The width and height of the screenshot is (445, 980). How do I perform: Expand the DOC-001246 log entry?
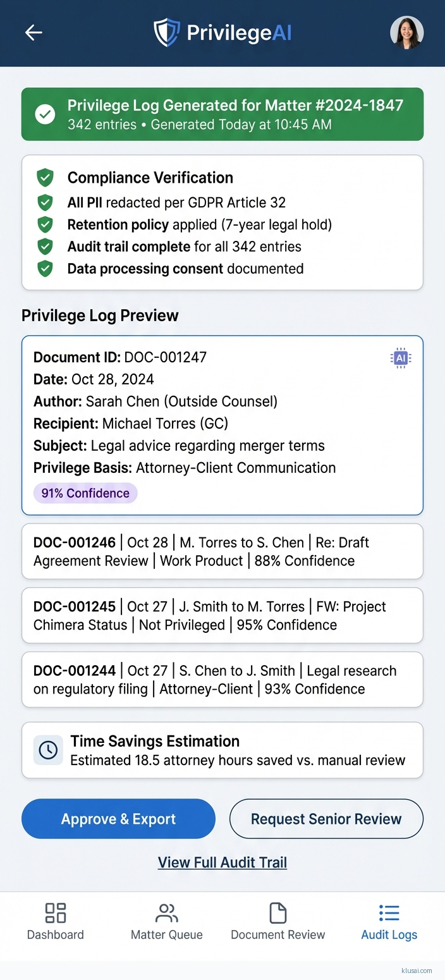click(222, 551)
